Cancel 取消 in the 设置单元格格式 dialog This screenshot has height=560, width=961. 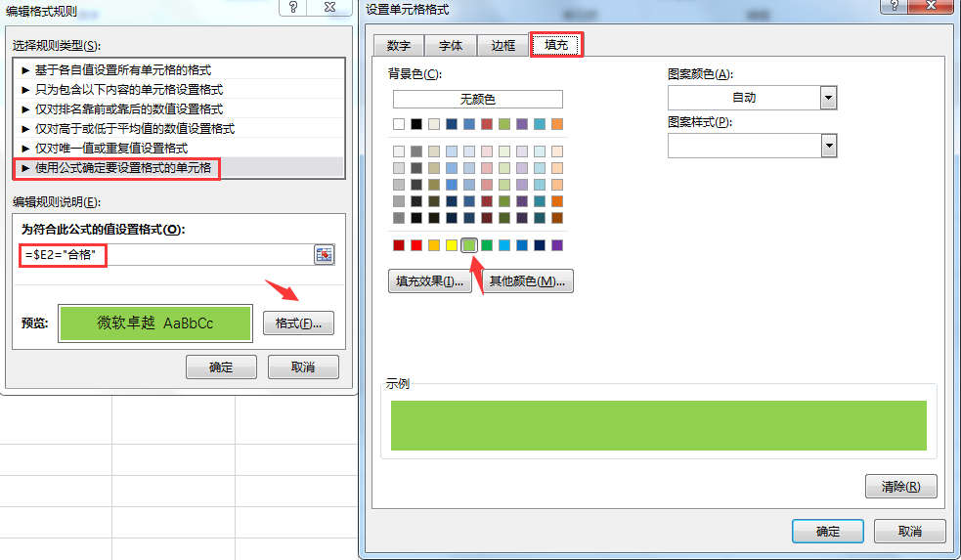910,532
